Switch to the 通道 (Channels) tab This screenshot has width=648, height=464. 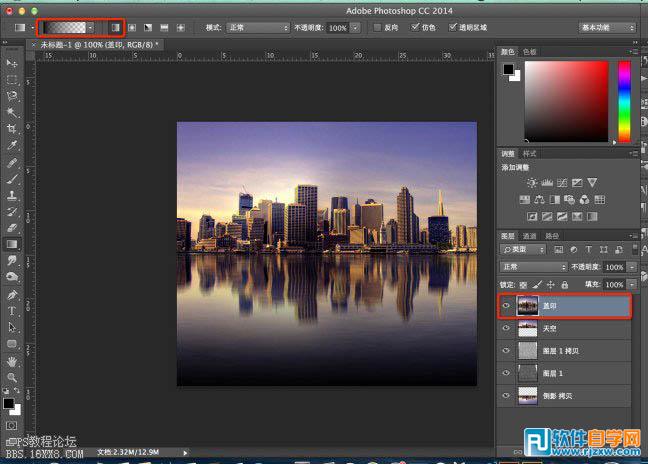[x=530, y=236]
